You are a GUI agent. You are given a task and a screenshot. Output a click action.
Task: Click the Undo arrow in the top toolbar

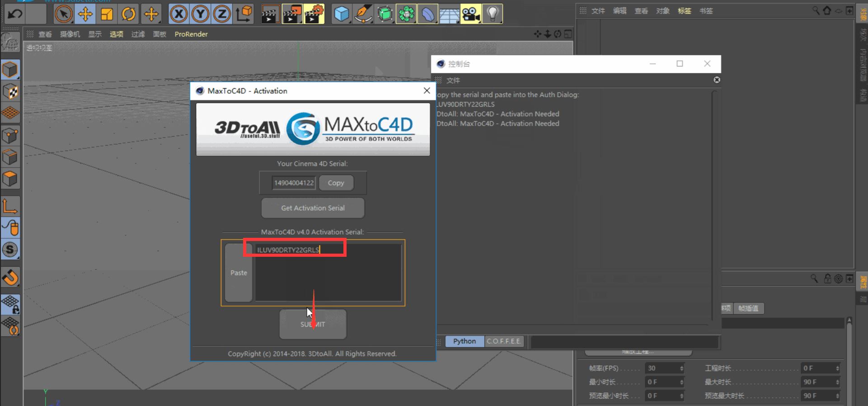point(14,14)
